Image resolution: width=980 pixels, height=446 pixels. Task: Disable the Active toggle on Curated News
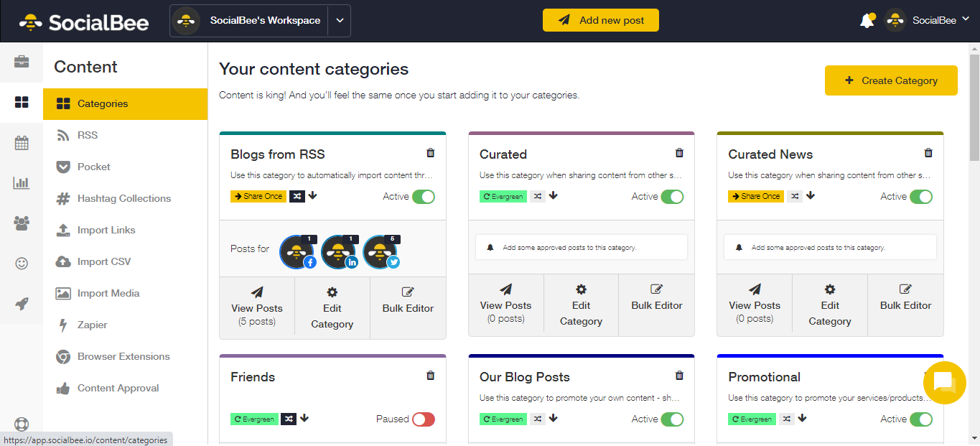coord(921,195)
